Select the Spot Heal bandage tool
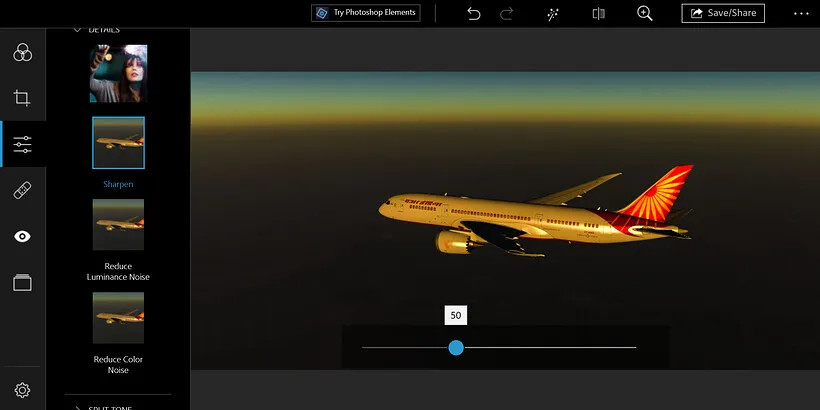 click(x=22, y=191)
